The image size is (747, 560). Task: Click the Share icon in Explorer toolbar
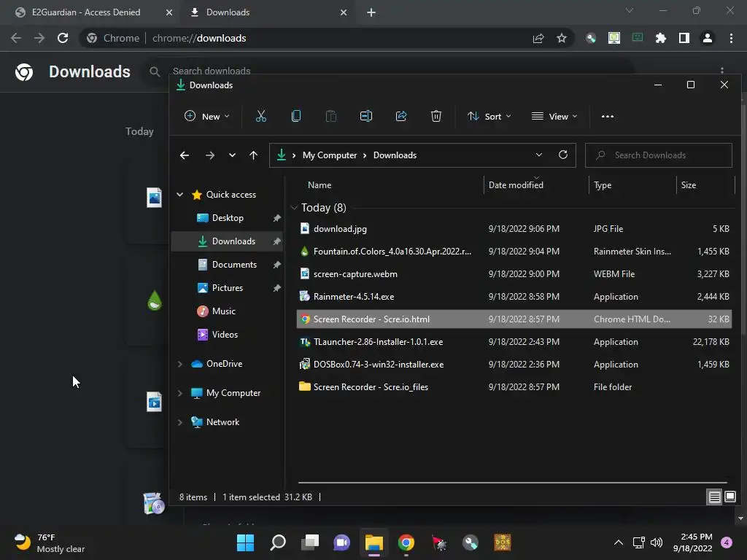tap(401, 116)
